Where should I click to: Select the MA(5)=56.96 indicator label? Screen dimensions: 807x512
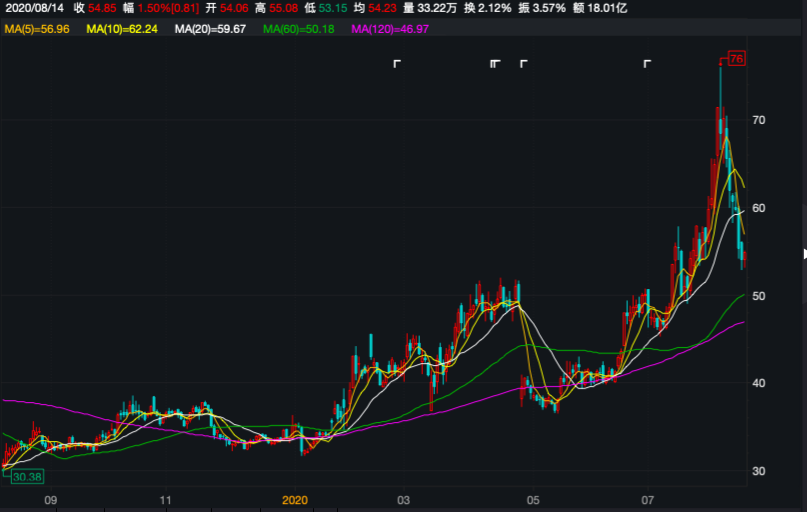click(37, 30)
